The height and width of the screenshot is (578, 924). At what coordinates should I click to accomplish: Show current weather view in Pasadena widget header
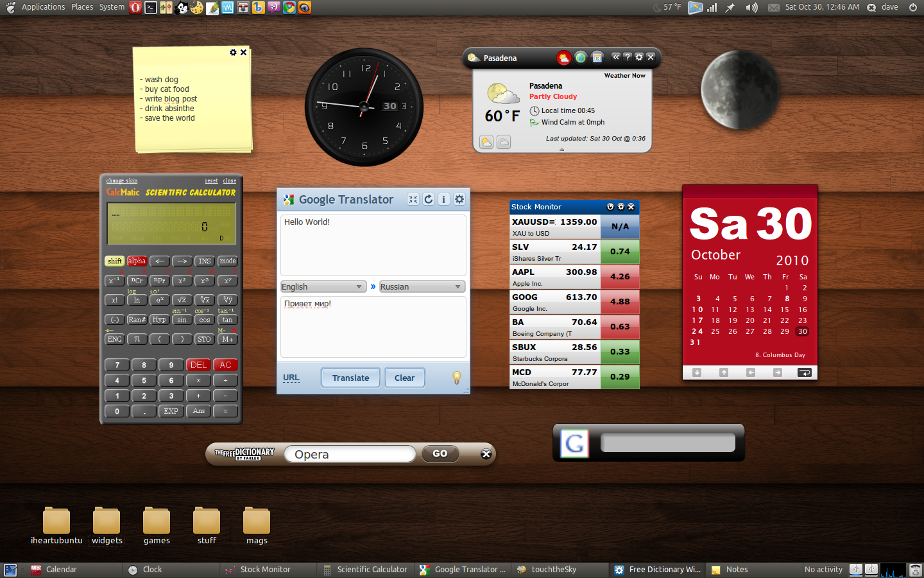point(563,58)
